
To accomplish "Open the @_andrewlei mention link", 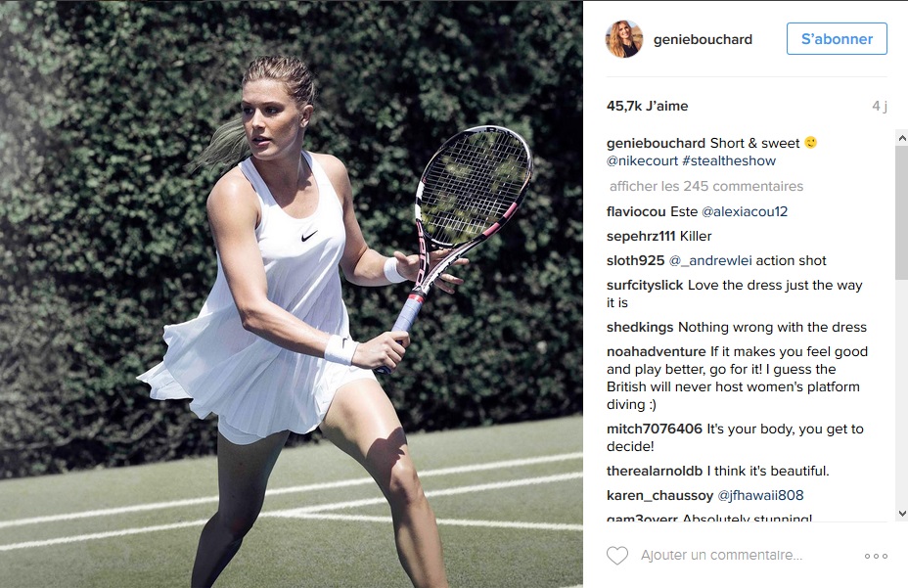I will click(x=710, y=260).
